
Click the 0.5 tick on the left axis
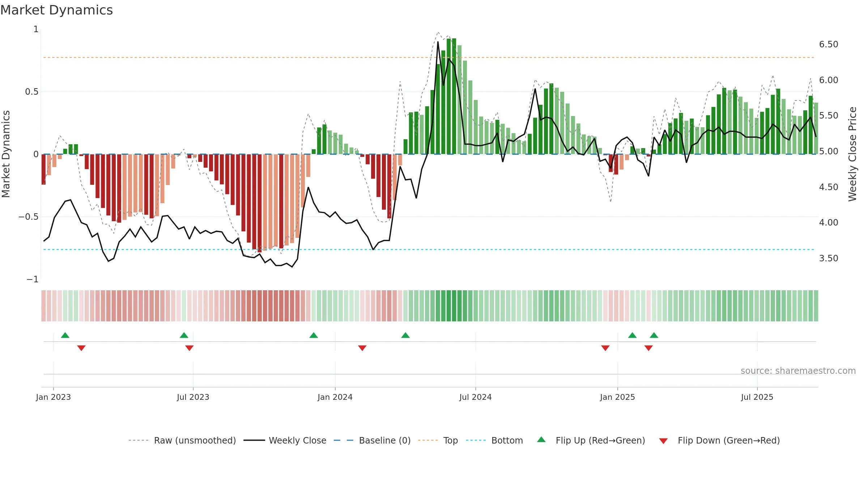coord(31,92)
